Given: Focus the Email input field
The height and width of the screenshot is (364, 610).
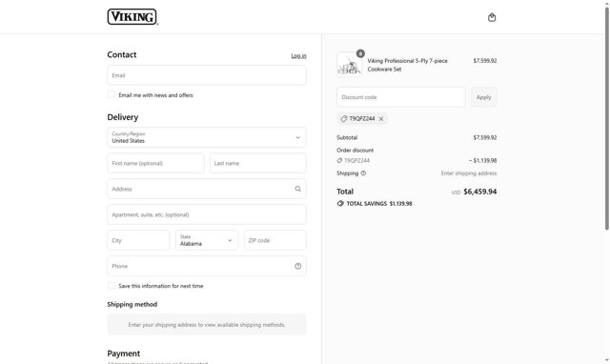Looking at the screenshot, I should (207, 75).
